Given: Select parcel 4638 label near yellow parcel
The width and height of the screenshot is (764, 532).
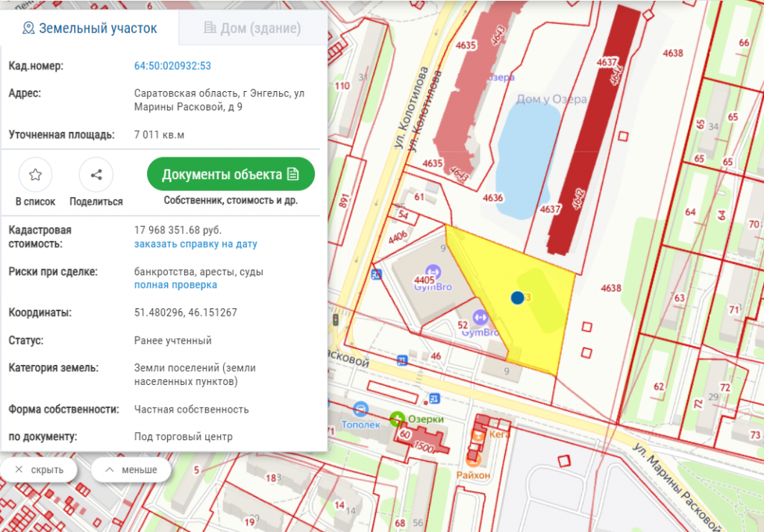Looking at the screenshot, I should [x=611, y=288].
